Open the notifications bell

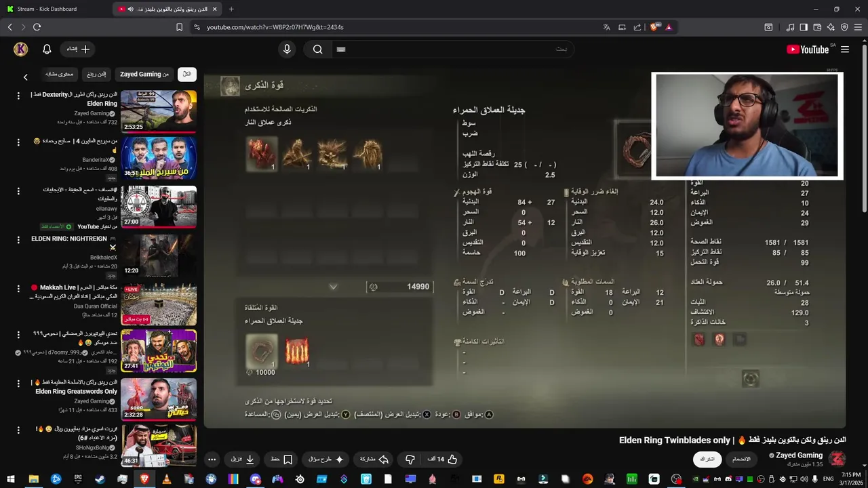point(47,49)
